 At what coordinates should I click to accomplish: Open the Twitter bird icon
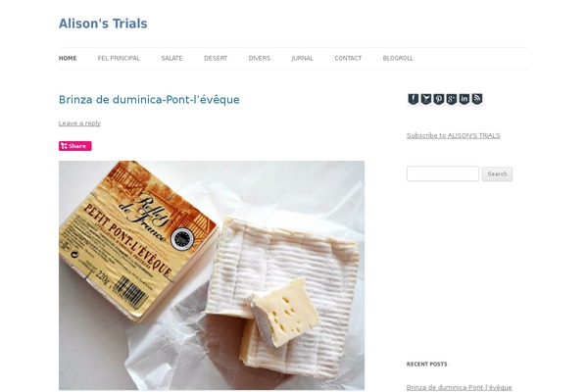coord(425,99)
